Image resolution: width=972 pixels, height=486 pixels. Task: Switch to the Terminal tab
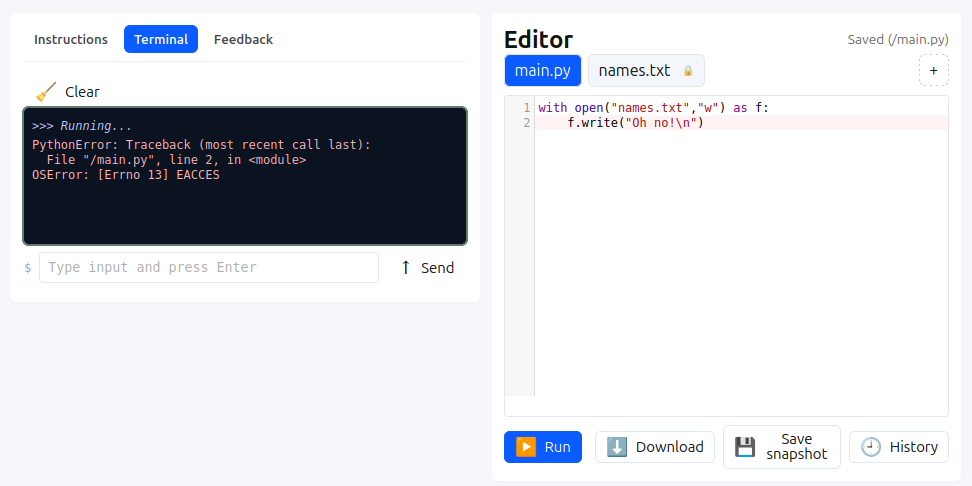click(161, 39)
